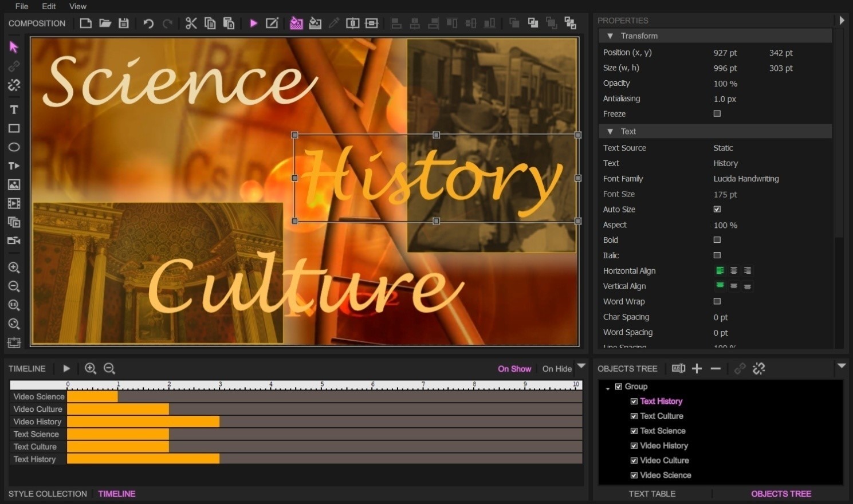Toggle visibility of Video Science object
Image resolution: width=853 pixels, height=504 pixels.
point(634,475)
